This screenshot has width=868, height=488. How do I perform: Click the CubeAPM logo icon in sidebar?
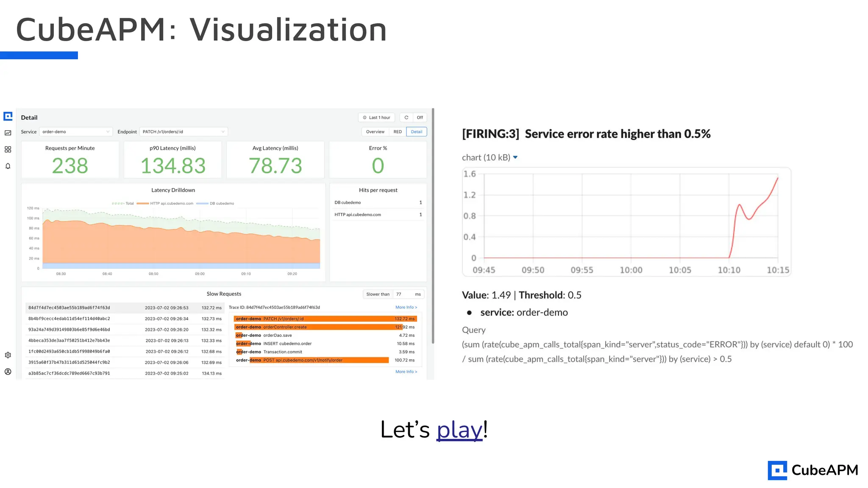point(8,116)
